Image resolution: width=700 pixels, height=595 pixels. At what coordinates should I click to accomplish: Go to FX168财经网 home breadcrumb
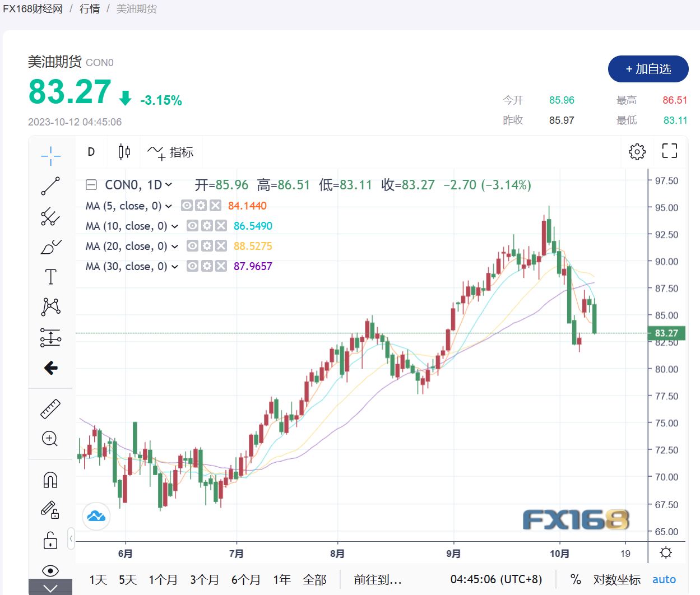coord(33,9)
